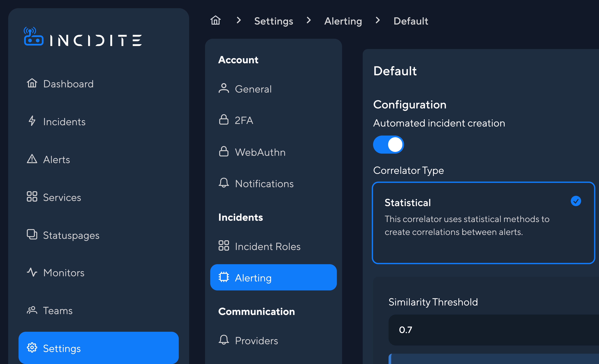Click Default in the breadcrumb

click(x=411, y=21)
